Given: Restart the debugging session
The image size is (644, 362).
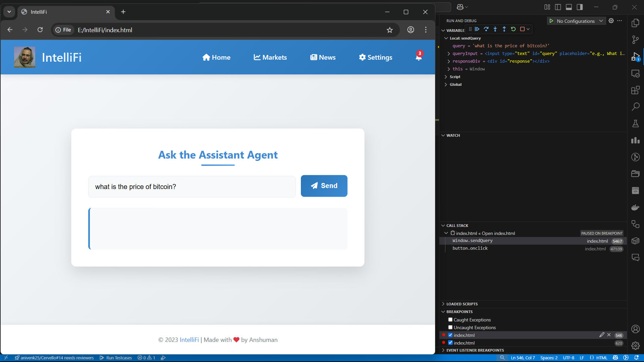Looking at the screenshot, I should click(x=513, y=29).
